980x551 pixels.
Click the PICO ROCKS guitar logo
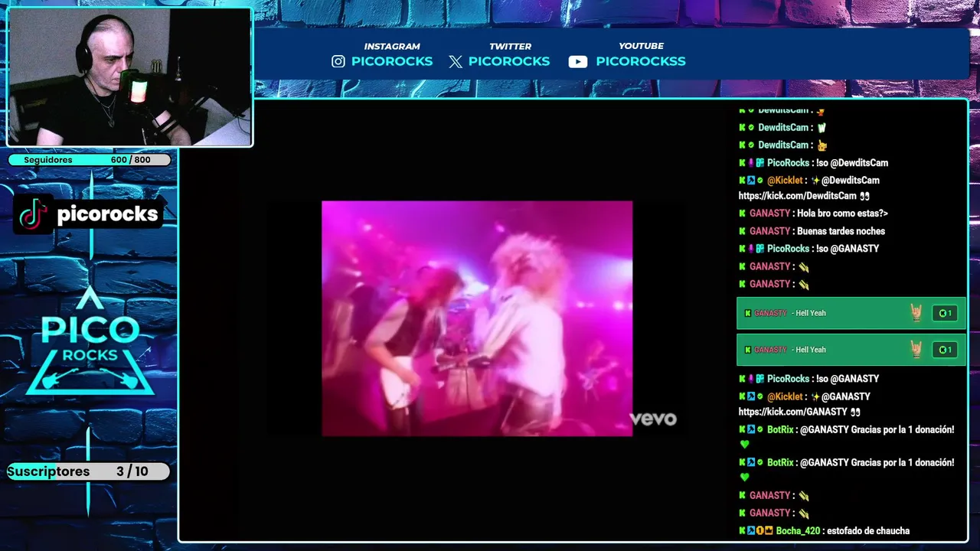(x=90, y=341)
